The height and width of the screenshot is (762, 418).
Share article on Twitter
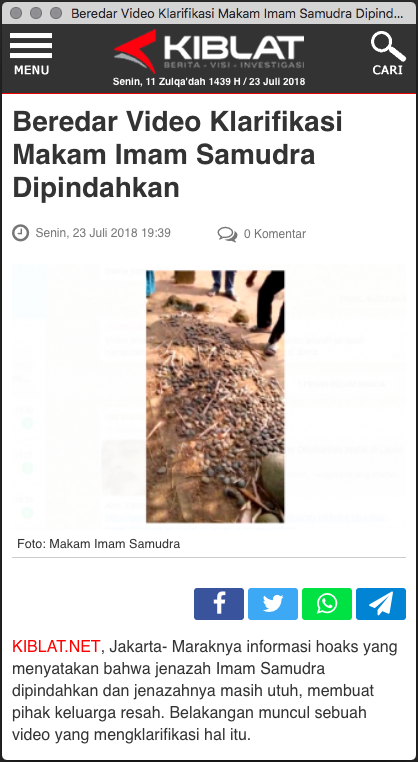273,604
